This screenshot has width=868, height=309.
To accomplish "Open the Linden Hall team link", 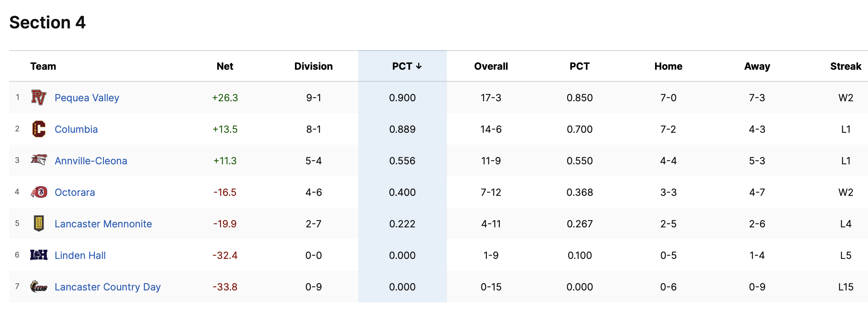I will coord(80,255).
